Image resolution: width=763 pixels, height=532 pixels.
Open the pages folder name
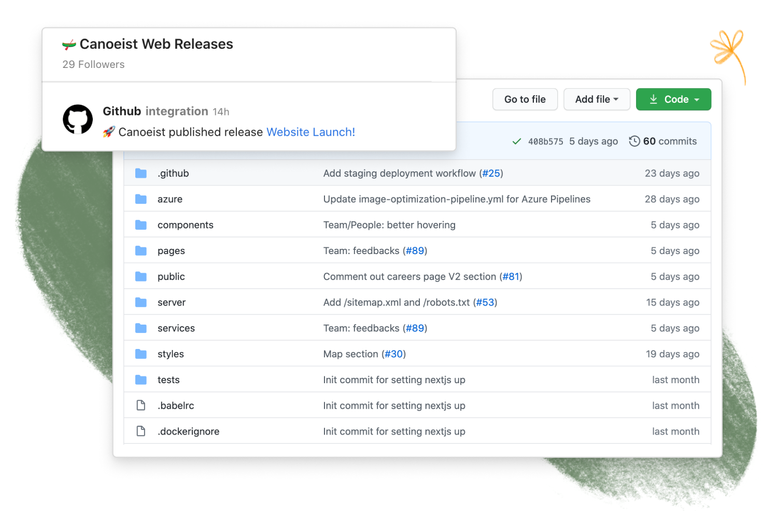pyautogui.click(x=171, y=251)
